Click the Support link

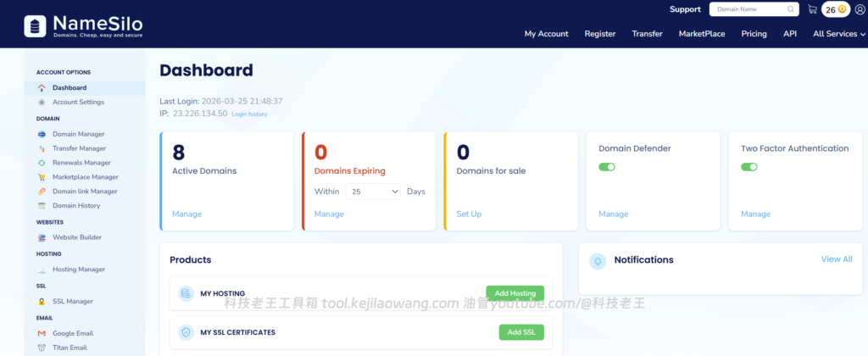[x=685, y=9]
